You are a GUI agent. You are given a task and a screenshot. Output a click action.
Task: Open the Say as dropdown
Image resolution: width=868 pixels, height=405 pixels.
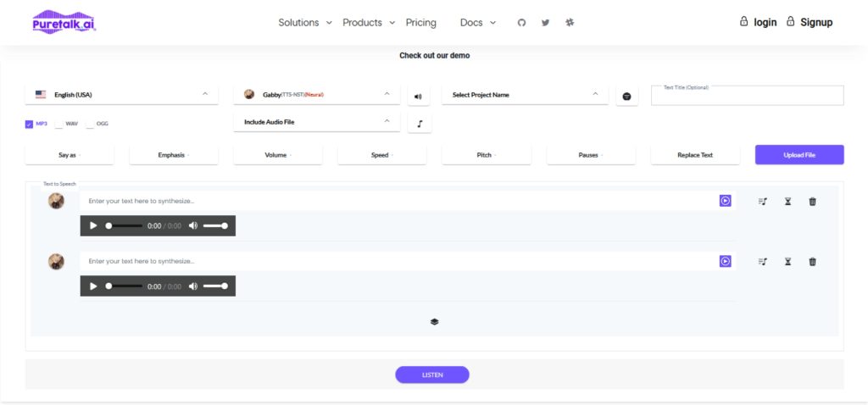(70, 155)
